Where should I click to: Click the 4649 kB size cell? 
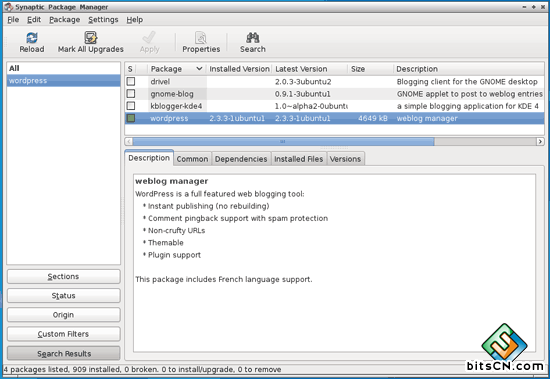(373, 118)
